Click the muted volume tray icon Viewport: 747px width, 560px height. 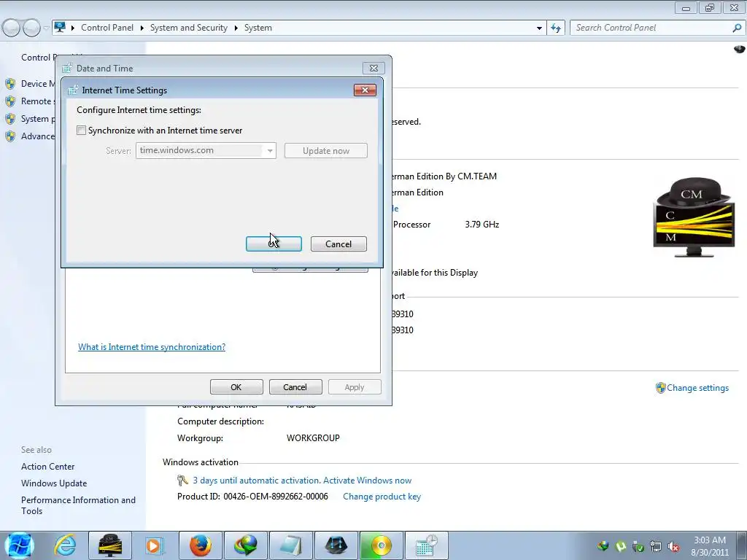[x=673, y=546]
